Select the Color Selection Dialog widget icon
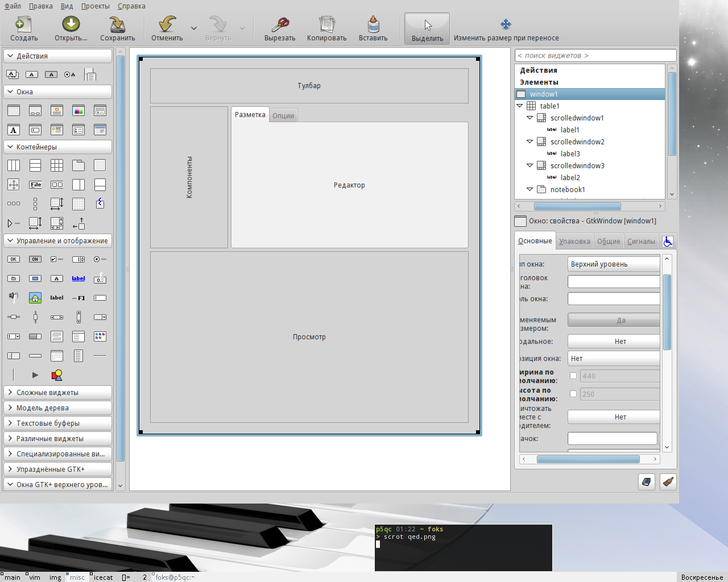This screenshot has width=728, height=582. (78, 111)
